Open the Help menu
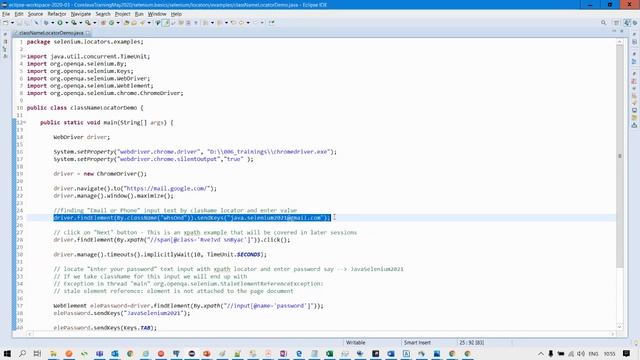640x360 pixels. pyautogui.click(x=176, y=14)
